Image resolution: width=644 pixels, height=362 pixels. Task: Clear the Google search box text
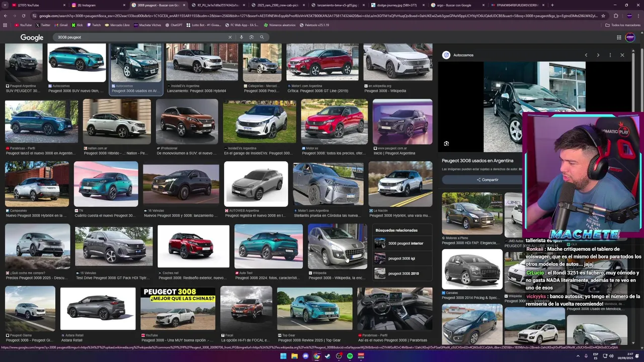click(230, 37)
